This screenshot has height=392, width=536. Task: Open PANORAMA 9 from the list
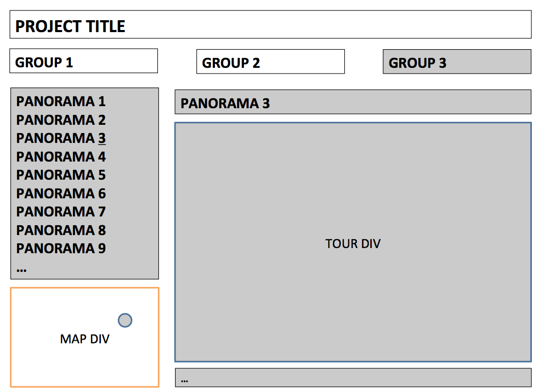coord(61,249)
